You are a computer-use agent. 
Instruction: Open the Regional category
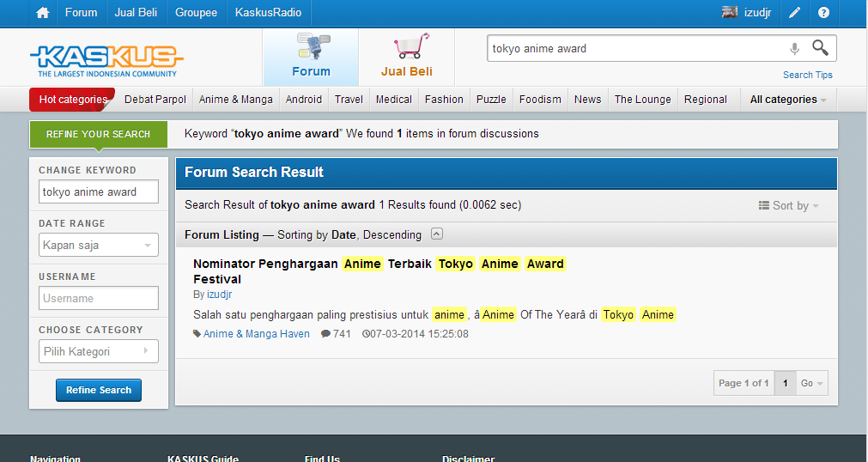pos(705,100)
